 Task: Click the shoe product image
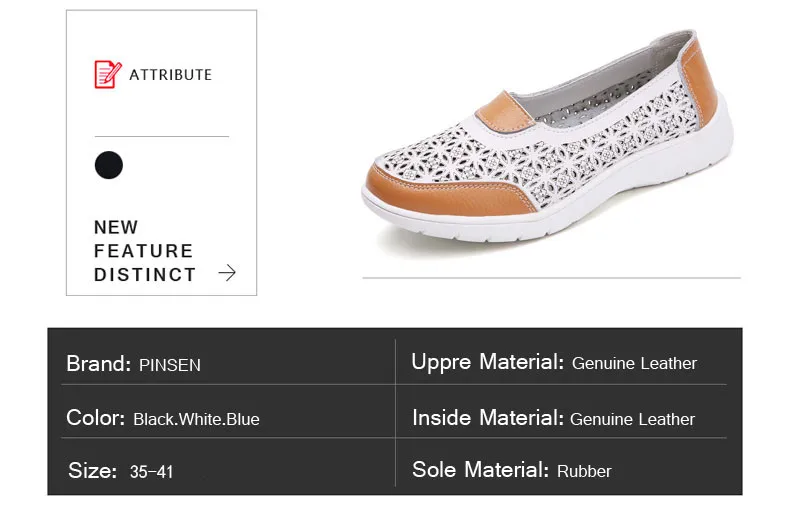pyautogui.click(x=550, y=160)
